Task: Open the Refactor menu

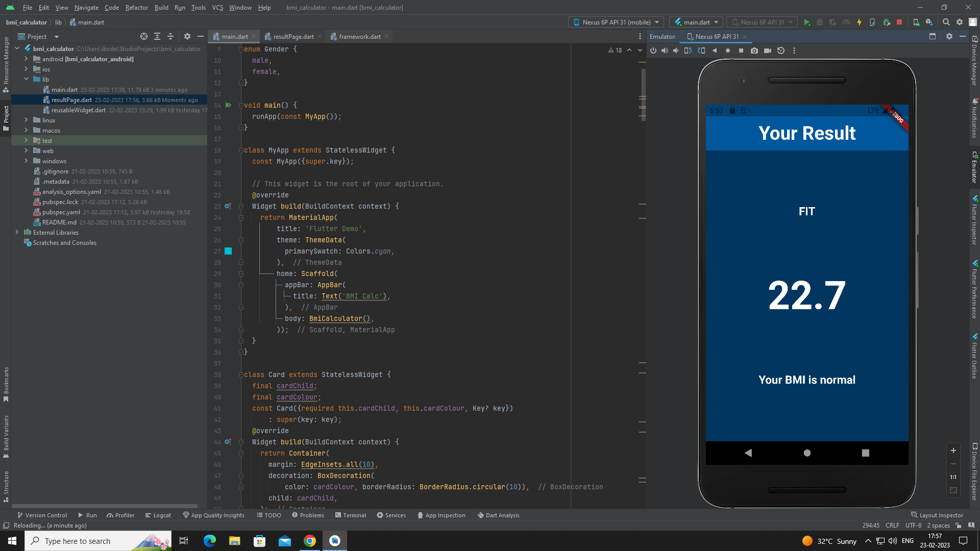Action: point(137,8)
